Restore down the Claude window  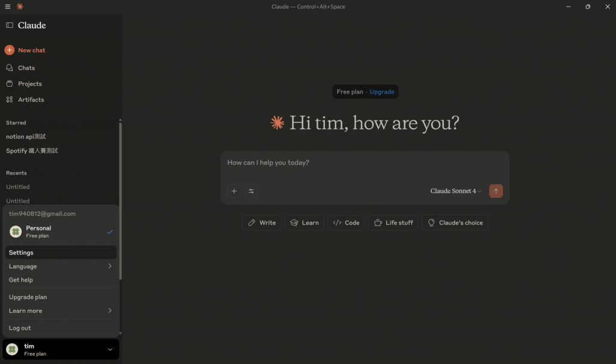click(x=588, y=7)
